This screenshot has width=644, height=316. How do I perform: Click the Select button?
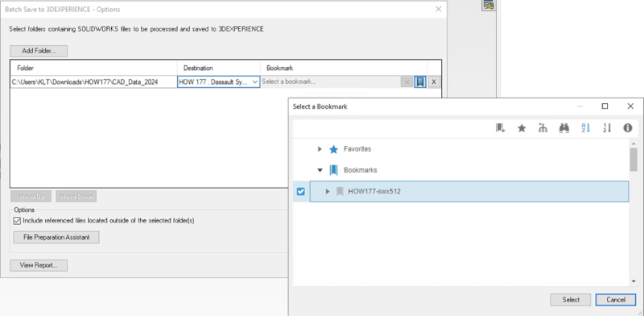[x=571, y=300]
